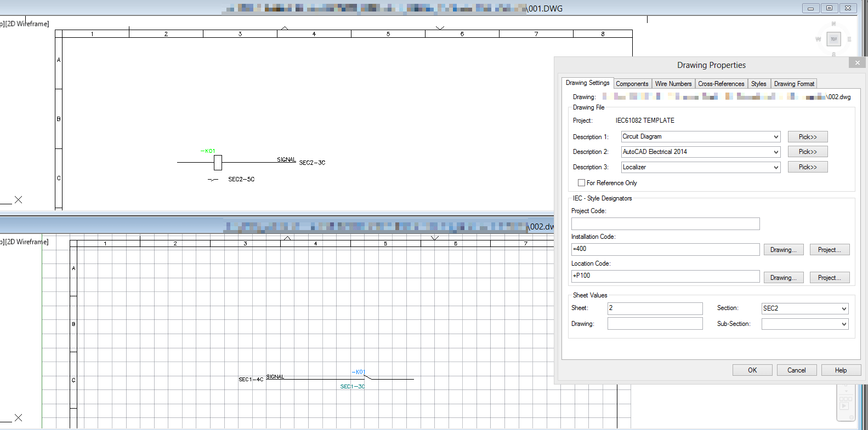
Task: Select the K01 relay coil symbol in 001.DWG
Action: point(218,162)
